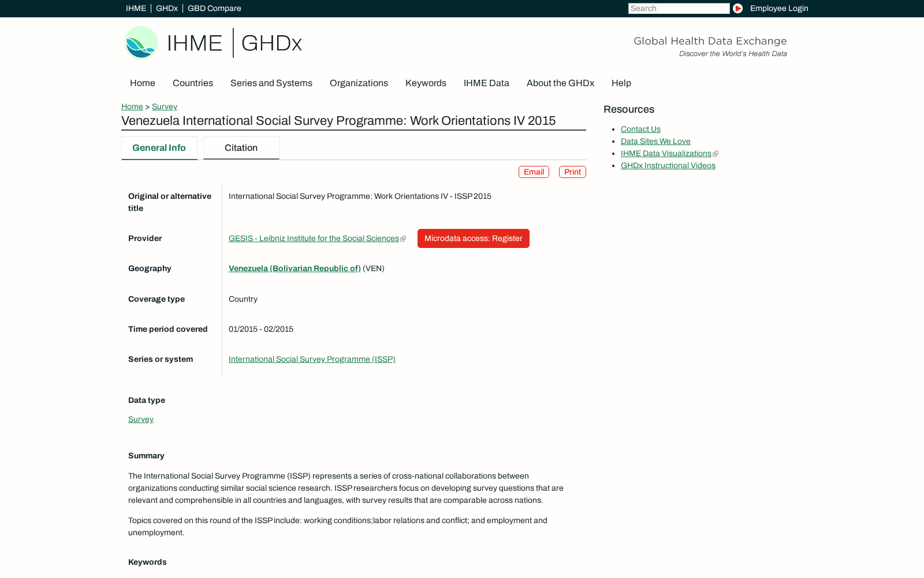Click the Survey data type link
The width and height of the screenshot is (924, 578).
click(141, 420)
